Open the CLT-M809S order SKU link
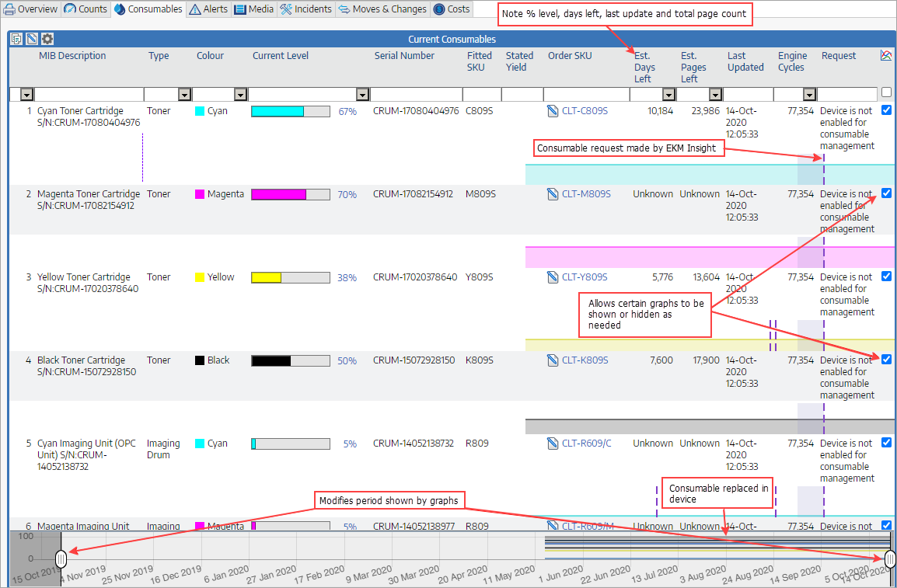The height and width of the screenshot is (588, 897). coord(585,194)
